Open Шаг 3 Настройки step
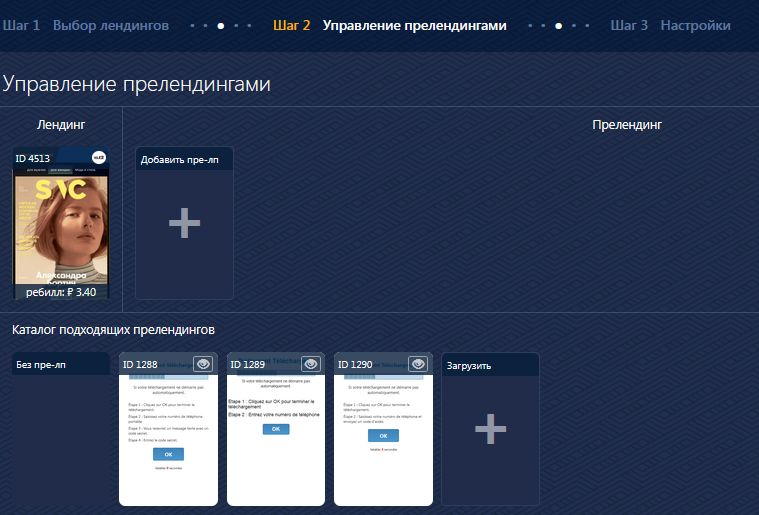Viewport: 759px width, 515px height. pyautogui.click(x=670, y=25)
